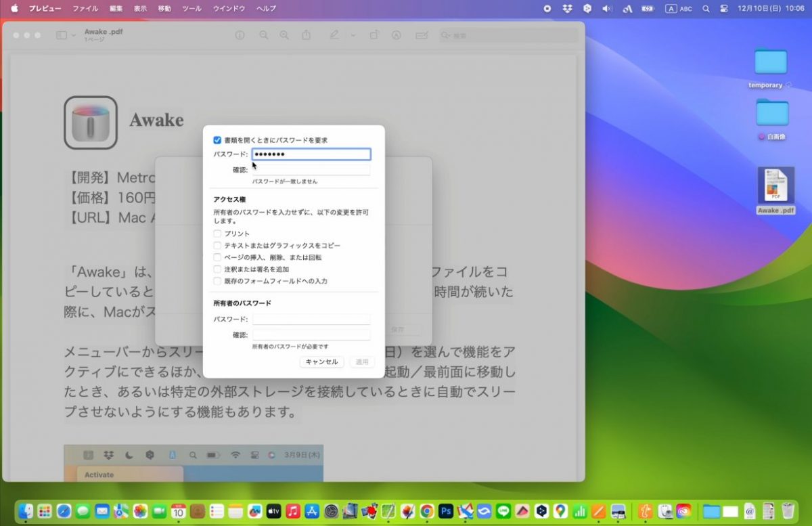Open Mail from the Dock
Screen dimensions: 812x526
pyautogui.click(x=102, y=510)
